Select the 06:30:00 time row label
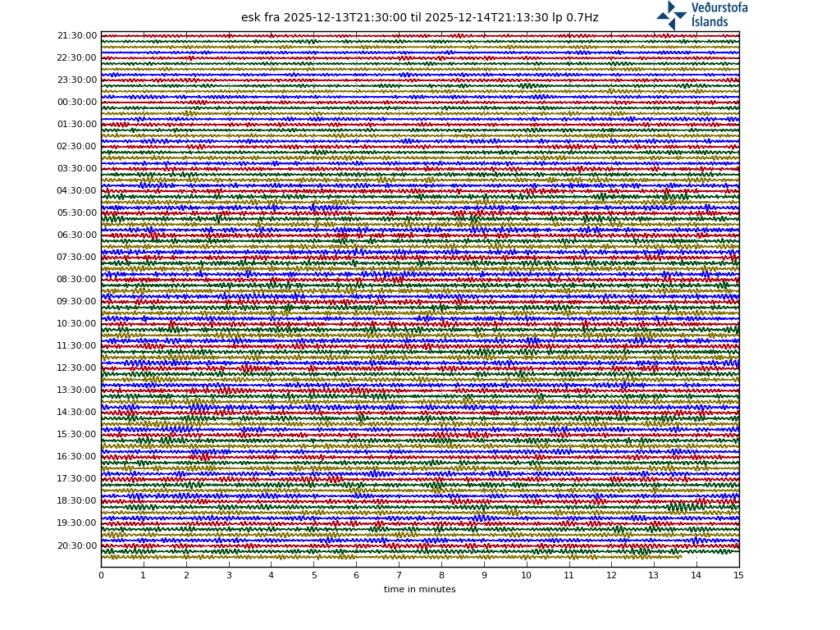This screenshot has width=840, height=630. [77, 235]
